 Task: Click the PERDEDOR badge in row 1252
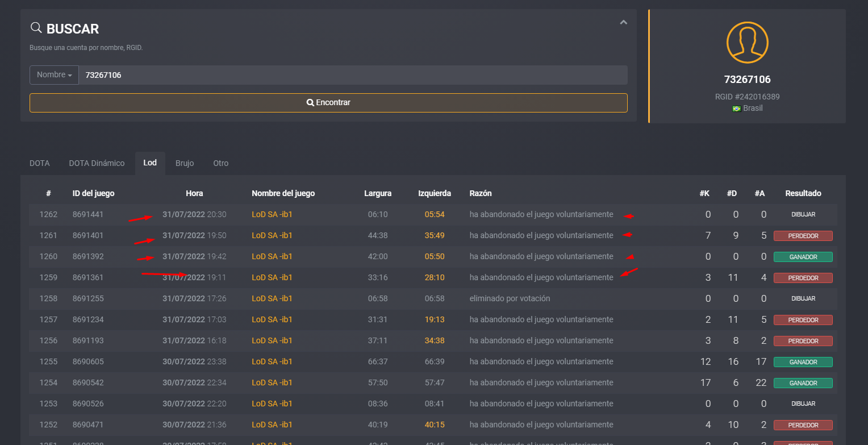tap(803, 425)
